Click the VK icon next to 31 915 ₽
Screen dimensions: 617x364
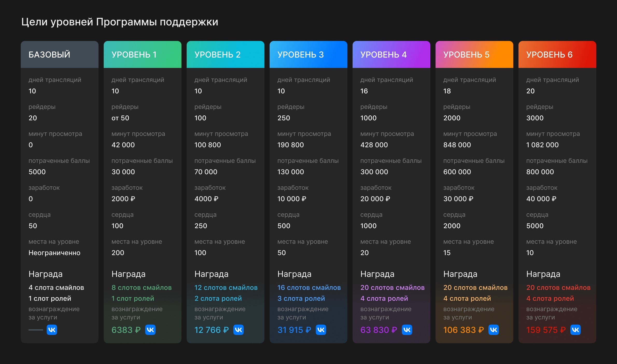click(x=321, y=330)
